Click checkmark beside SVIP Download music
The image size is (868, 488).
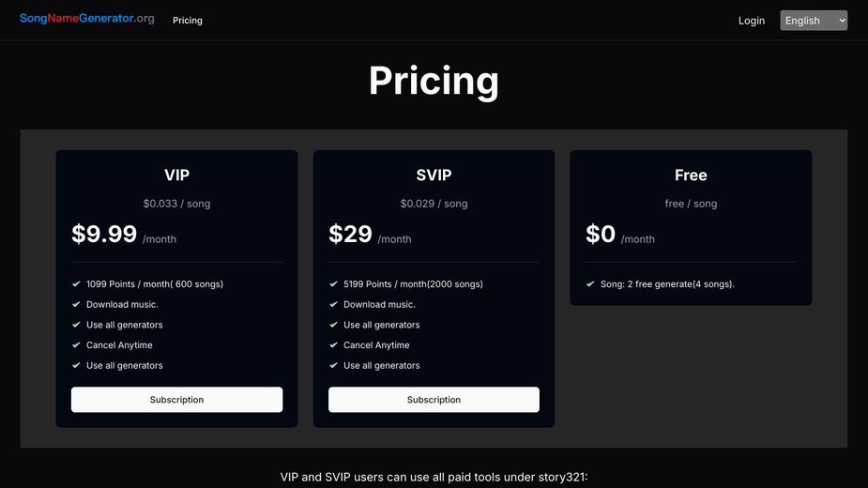click(333, 304)
